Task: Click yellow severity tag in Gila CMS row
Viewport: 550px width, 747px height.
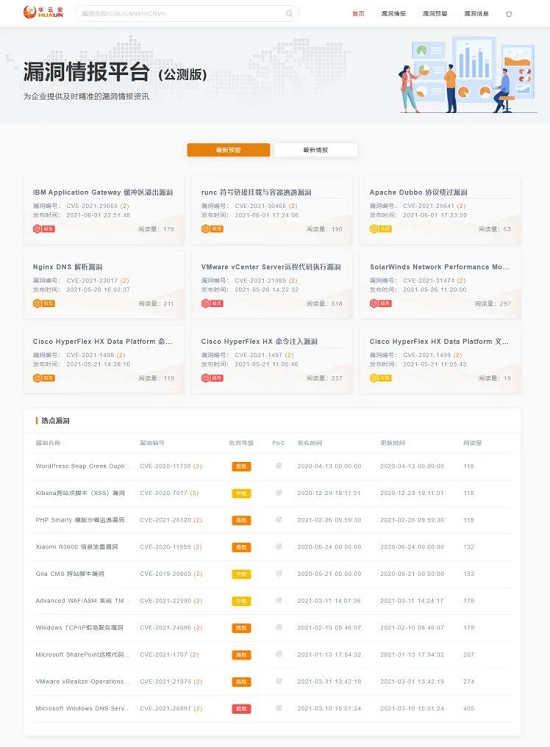Action: [241, 574]
